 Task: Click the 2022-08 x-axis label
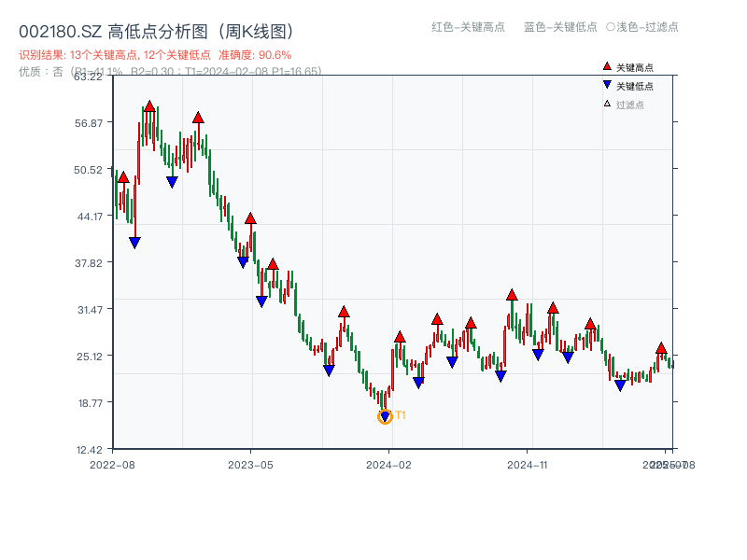(x=112, y=465)
